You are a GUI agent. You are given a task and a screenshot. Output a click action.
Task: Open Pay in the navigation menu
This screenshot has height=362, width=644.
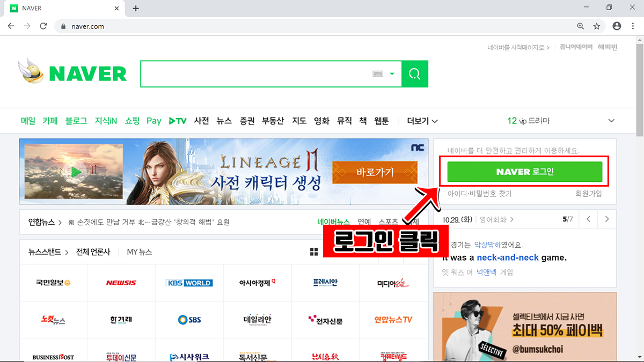pyautogui.click(x=154, y=121)
